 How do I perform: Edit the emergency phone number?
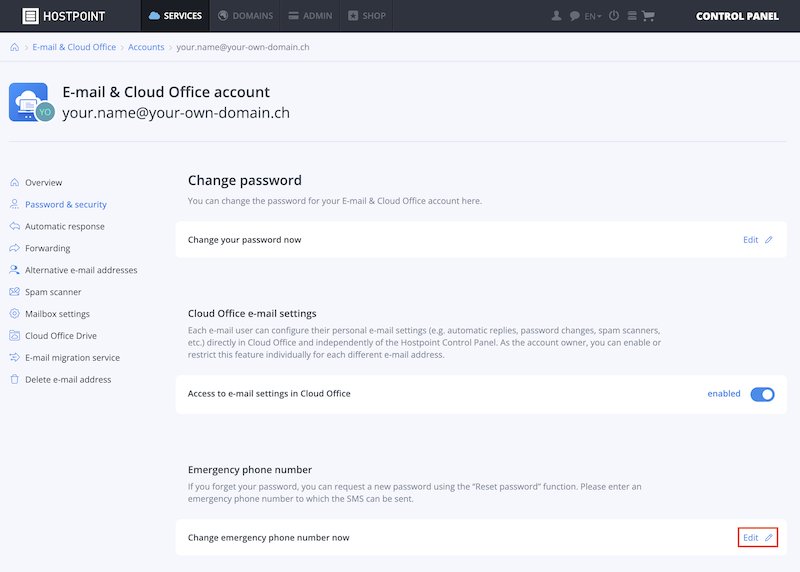click(758, 537)
